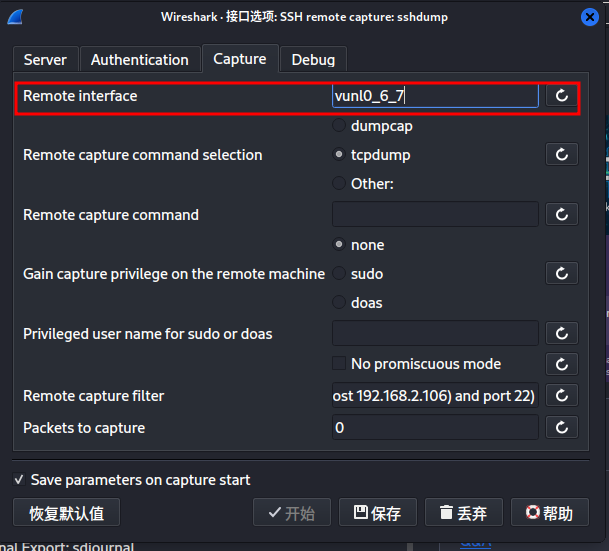Reset the Remote capture command selection
The width and height of the screenshot is (609, 551).
point(562,155)
